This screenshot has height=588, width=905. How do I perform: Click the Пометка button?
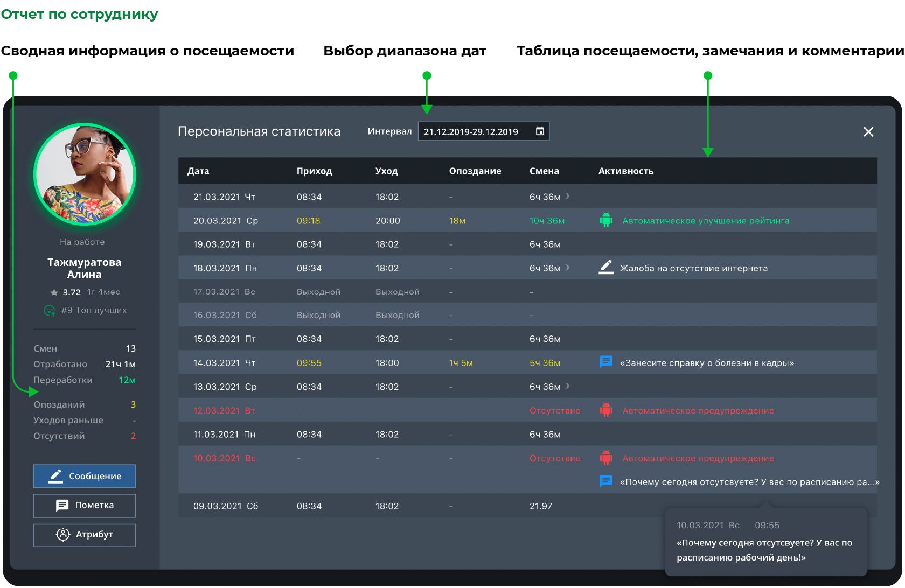click(85, 505)
